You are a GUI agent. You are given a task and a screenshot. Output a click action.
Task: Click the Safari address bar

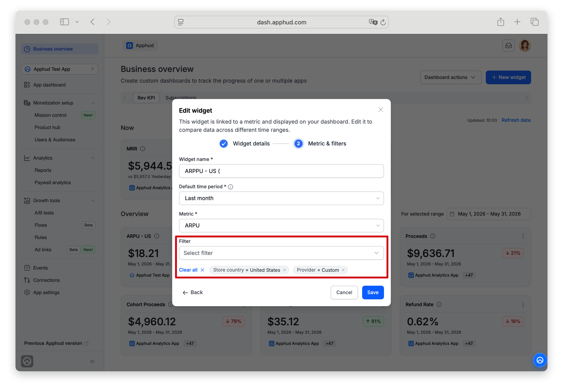pos(281,22)
